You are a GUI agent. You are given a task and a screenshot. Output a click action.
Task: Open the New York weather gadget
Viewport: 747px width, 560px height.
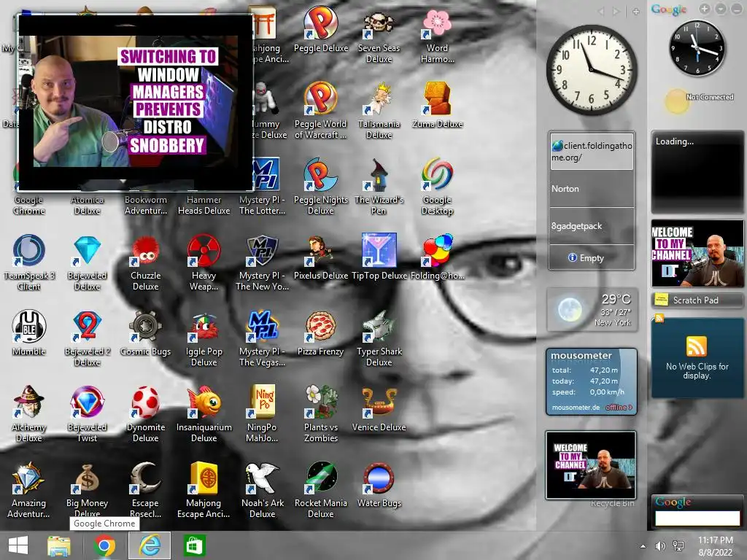[591, 309]
